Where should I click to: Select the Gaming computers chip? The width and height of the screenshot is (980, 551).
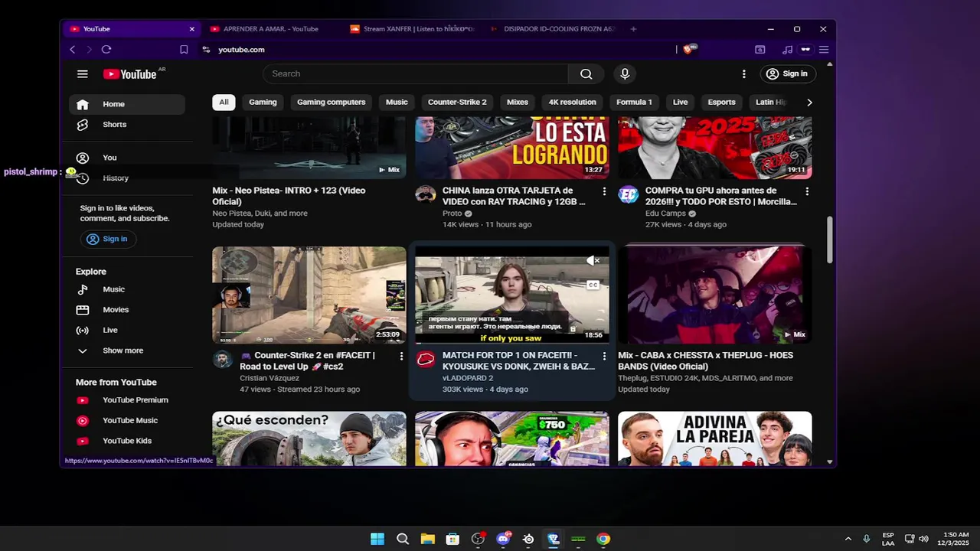(x=332, y=102)
